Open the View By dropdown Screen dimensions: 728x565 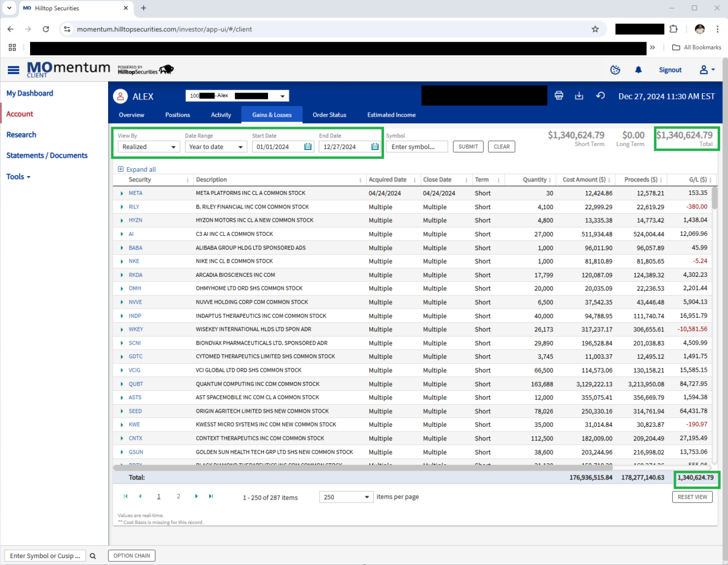pyautogui.click(x=149, y=147)
